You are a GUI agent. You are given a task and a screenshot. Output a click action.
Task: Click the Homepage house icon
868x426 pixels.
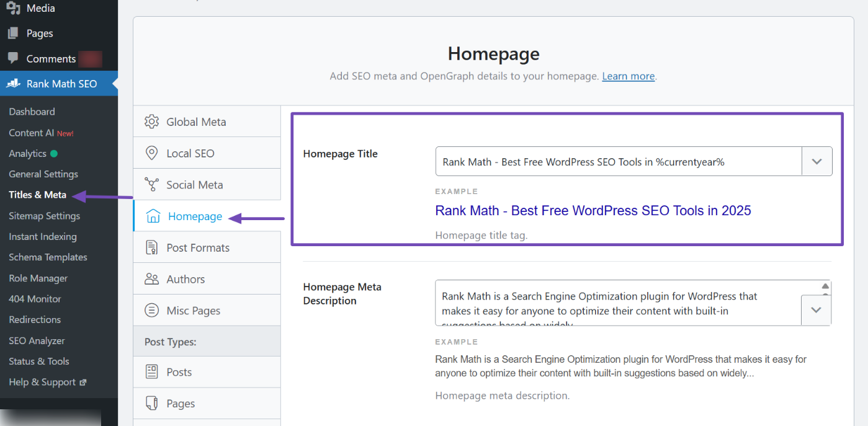pyautogui.click(x=153, y=216)
